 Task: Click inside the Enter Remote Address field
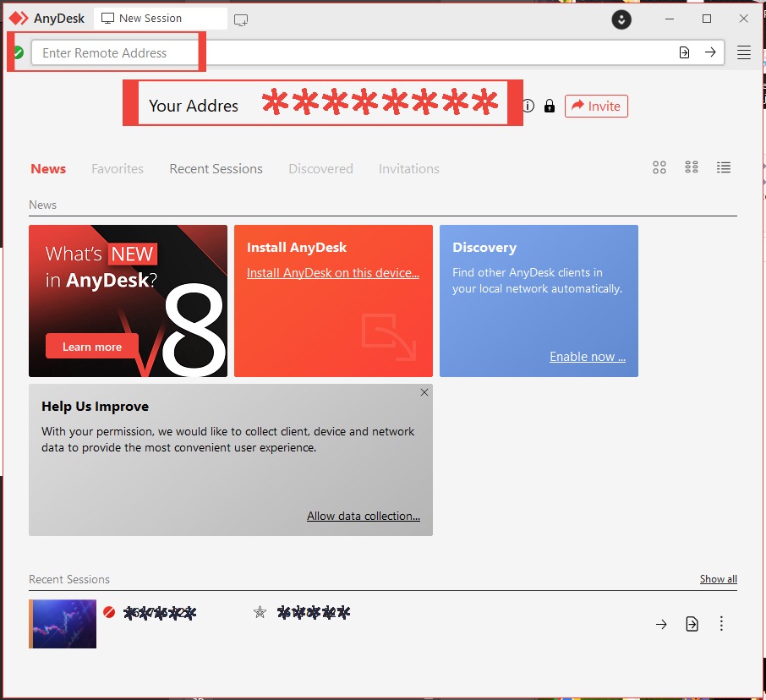coord(338,52)
